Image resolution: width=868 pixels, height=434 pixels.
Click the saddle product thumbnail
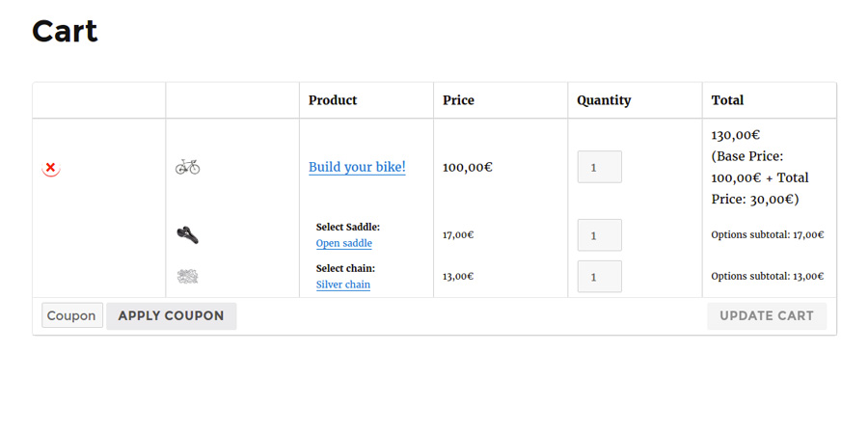click(187, 234)
